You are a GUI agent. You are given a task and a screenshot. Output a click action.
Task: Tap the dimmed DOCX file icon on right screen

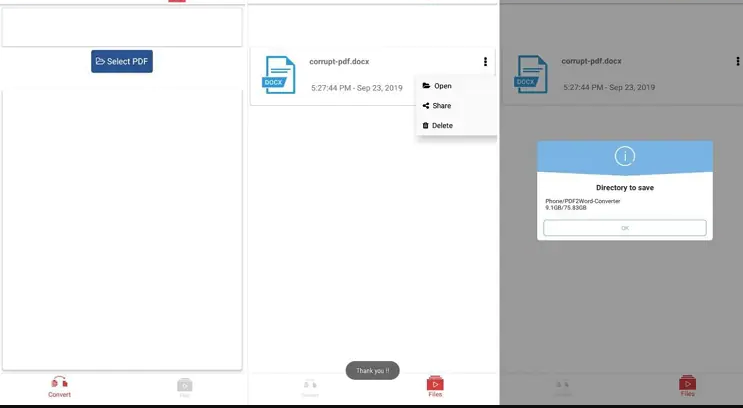(531, 74)
